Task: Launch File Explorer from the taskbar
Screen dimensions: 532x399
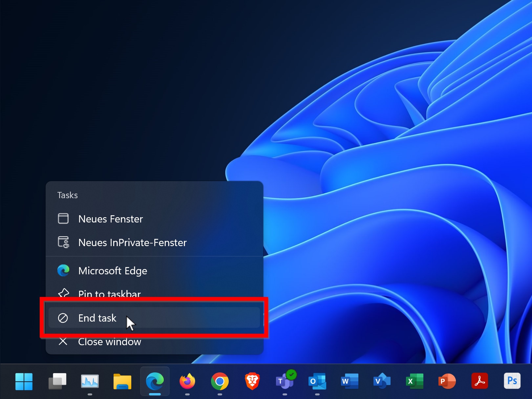Action: [122, 381]
